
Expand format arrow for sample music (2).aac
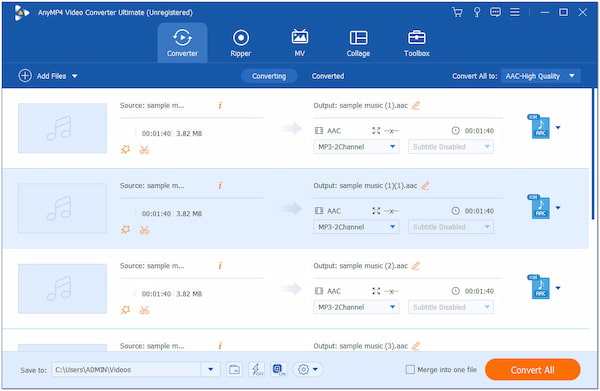pyautogui.click(x=558, y=288)
